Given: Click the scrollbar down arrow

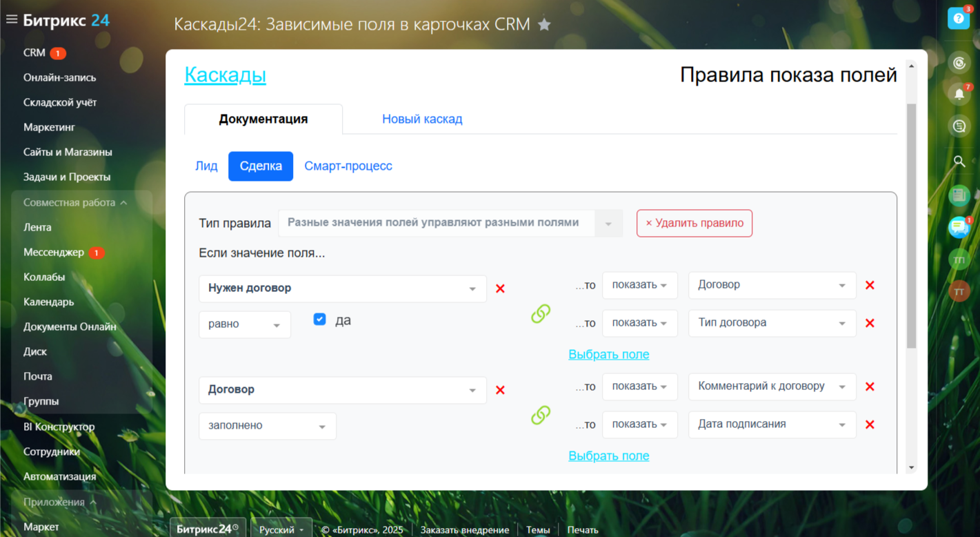Looking at the screenshot, I should click(x=911, y=468).
